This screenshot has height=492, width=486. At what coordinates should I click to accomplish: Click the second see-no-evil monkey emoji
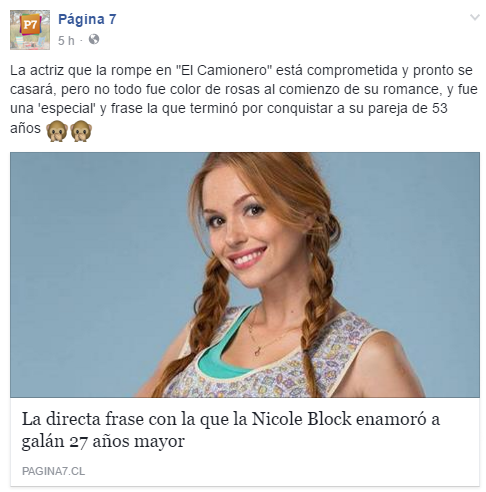(81, 131)
